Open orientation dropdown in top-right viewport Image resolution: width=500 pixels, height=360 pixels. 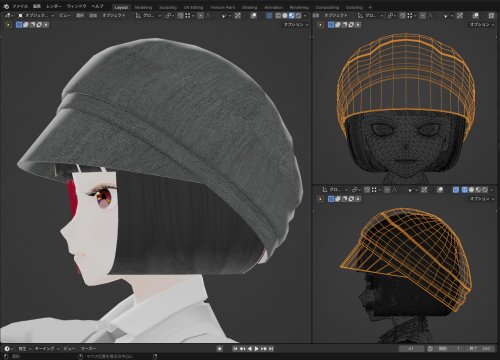pyautogui.click(x=370, y=16)
